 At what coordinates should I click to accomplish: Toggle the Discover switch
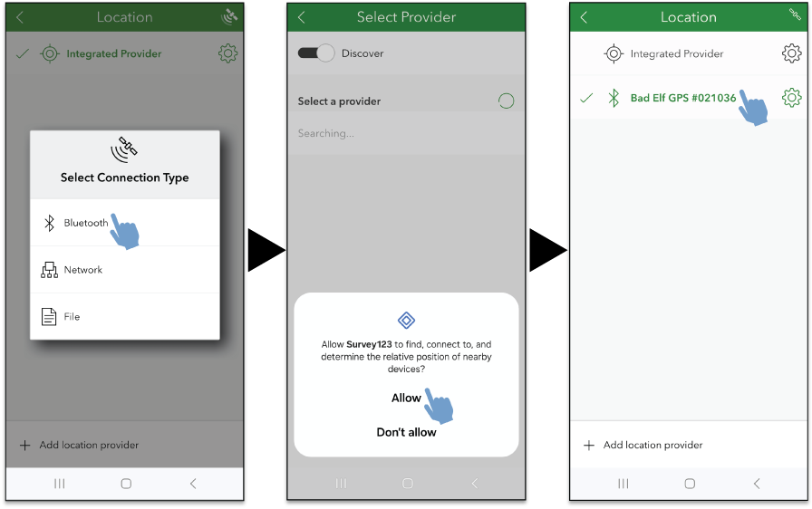[315, 53]
